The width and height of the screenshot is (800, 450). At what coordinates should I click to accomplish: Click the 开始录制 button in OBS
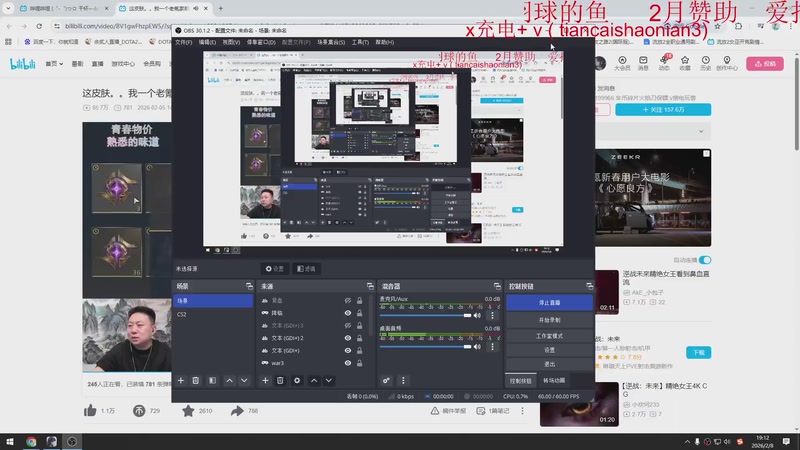[549, 320]
